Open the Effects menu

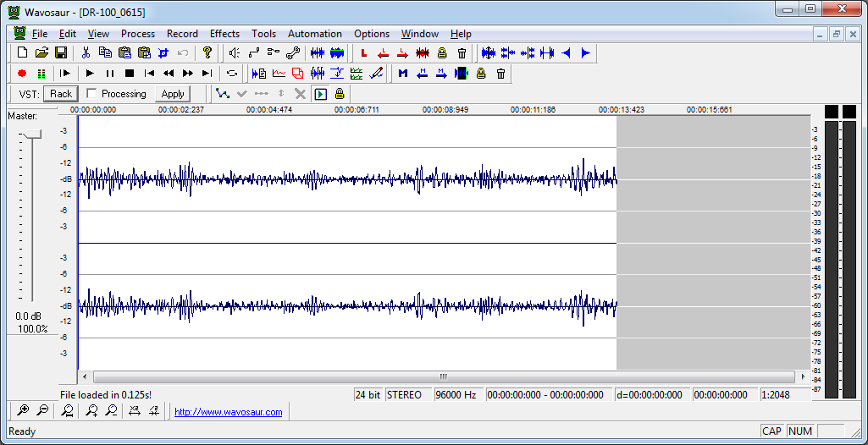pos(224,34)
